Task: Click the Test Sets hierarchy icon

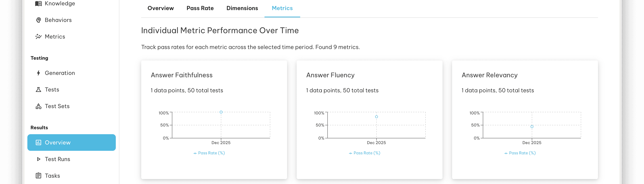Action: coord(38,106)
